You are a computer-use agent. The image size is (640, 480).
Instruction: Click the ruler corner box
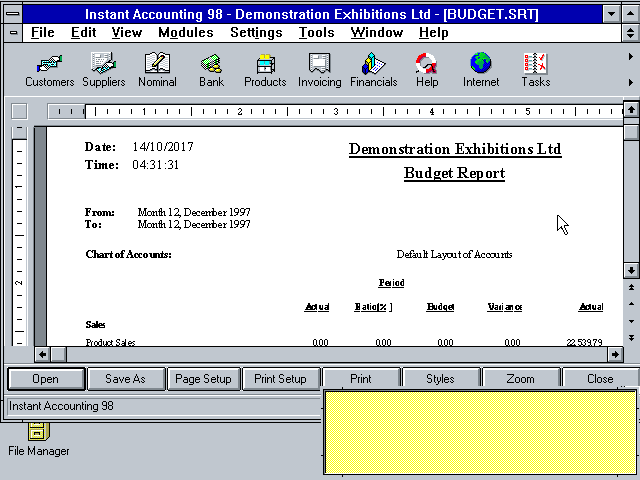(19, 111)
